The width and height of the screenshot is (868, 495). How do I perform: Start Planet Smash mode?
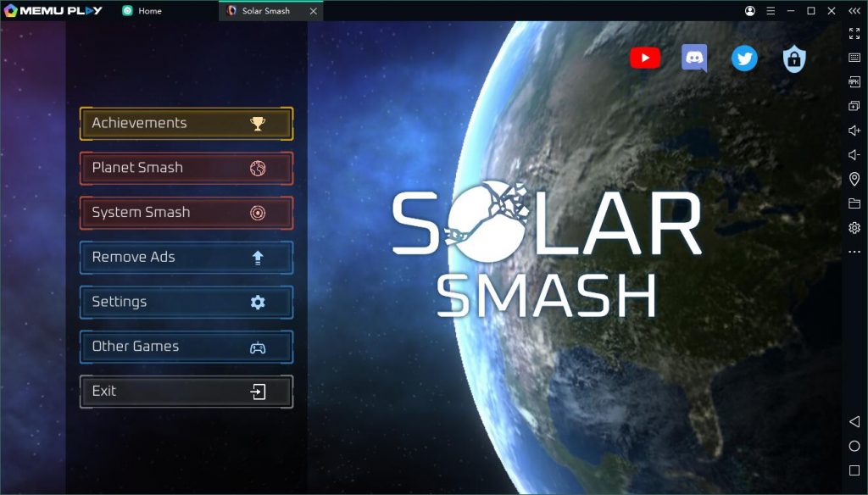(186, 168)
